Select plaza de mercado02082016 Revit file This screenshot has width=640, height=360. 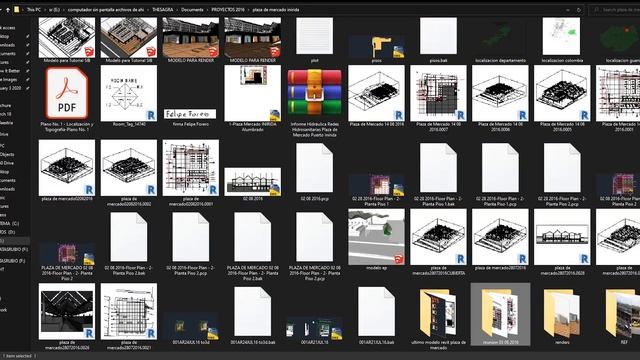[67, 168]
